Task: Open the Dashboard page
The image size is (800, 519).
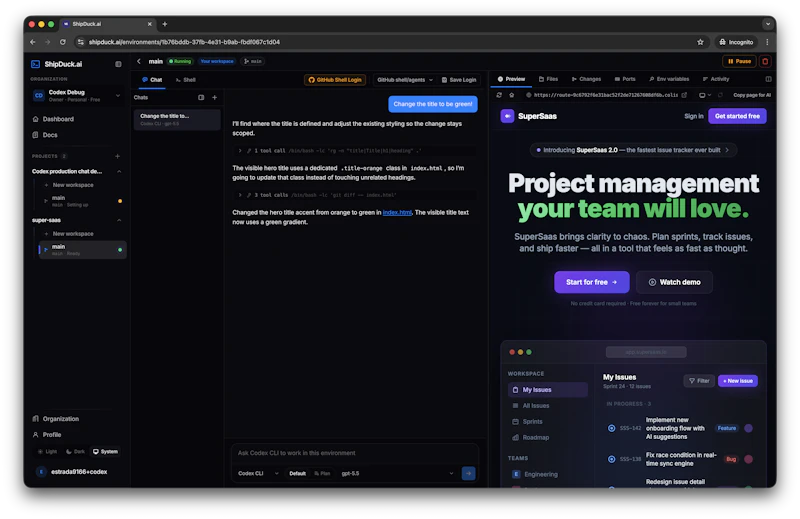Action: click(x=58, y=119)
